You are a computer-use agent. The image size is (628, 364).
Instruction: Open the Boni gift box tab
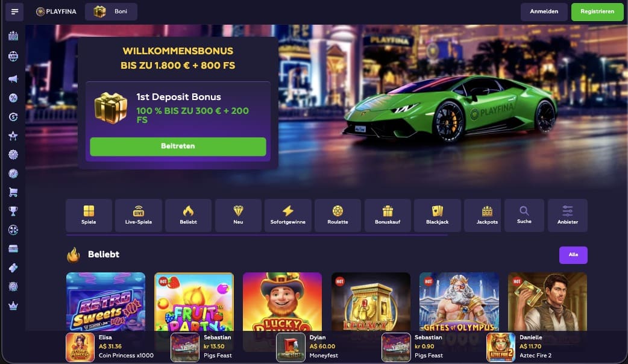point(111,11)
